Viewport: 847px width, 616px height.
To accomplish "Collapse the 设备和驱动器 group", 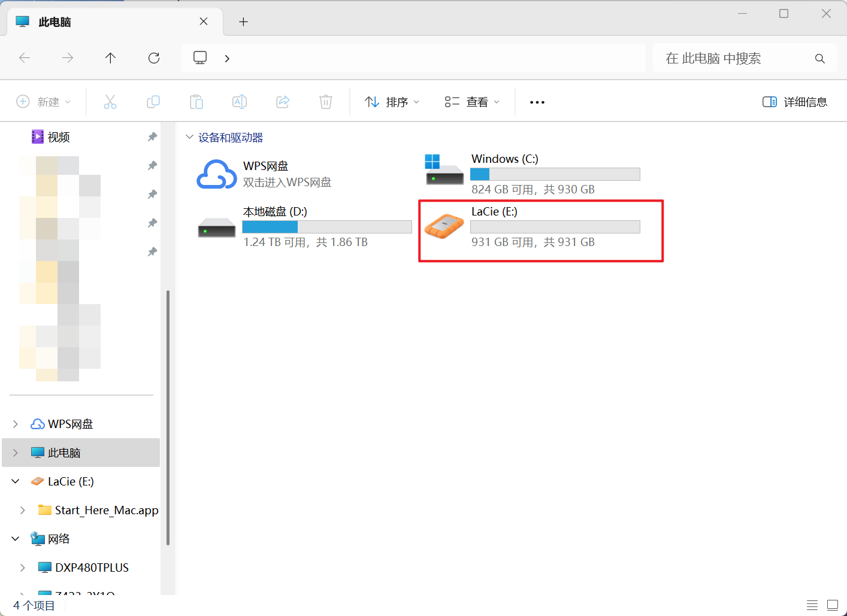I will (190, 137).
